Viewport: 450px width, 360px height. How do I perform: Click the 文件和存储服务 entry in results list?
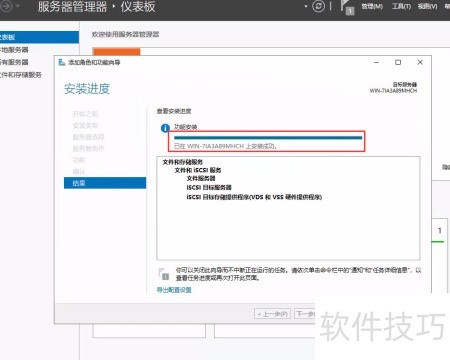pos(183,162)
